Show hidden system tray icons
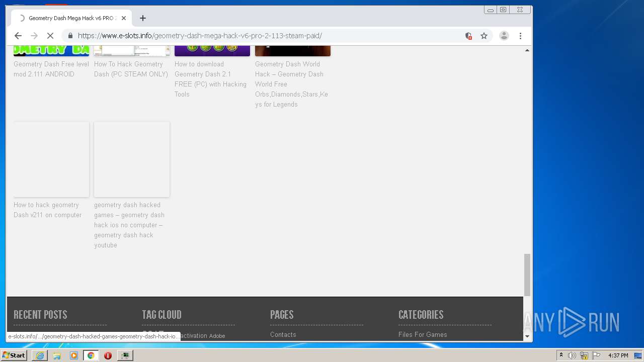644x362 pixels. coord(561,355)
